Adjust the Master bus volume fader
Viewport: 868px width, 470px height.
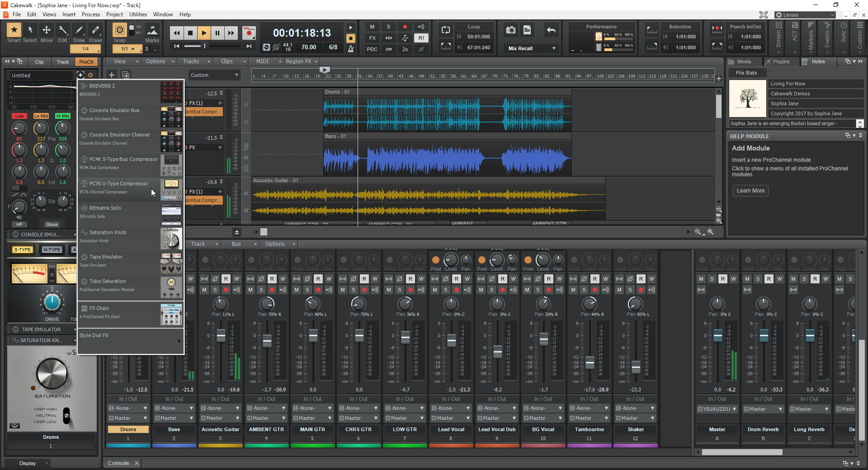[717, 336]
